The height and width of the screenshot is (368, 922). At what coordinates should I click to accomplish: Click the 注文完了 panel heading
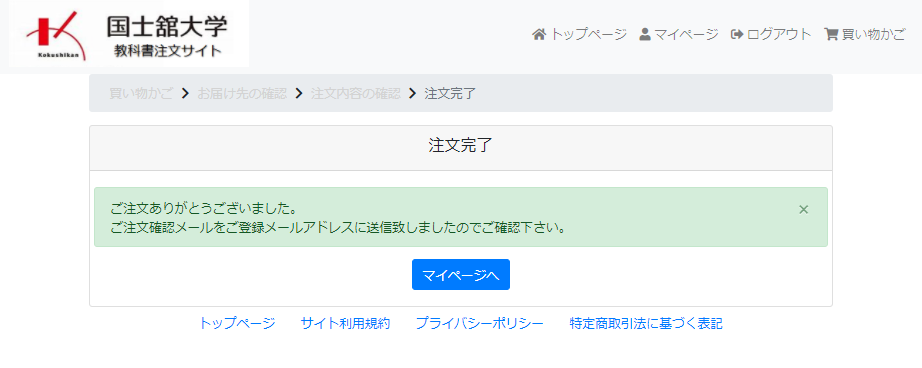click(461, 146)
